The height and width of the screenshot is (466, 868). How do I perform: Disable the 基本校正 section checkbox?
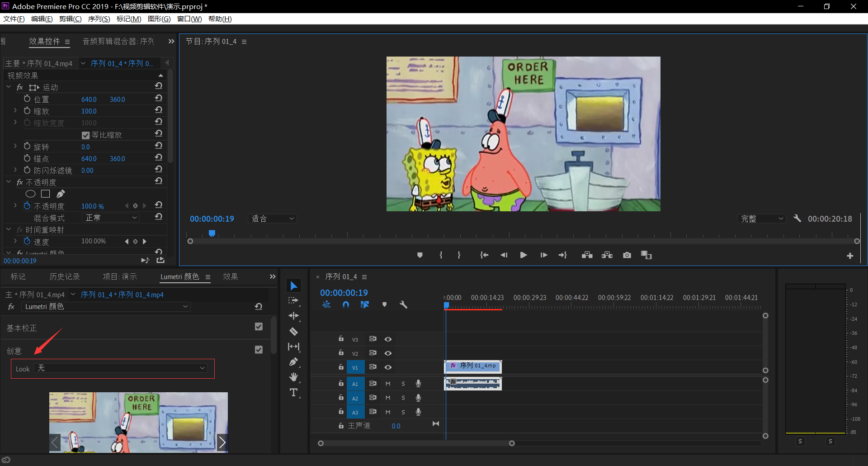[x=259, y=327]
